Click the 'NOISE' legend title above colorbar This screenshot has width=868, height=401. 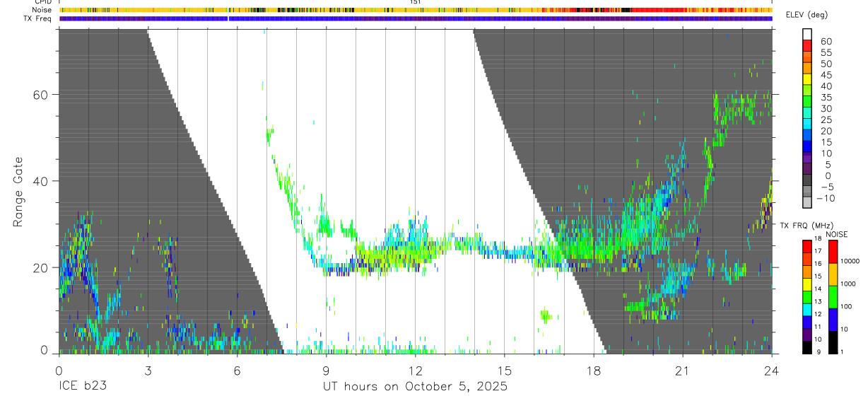click(835, 234)
